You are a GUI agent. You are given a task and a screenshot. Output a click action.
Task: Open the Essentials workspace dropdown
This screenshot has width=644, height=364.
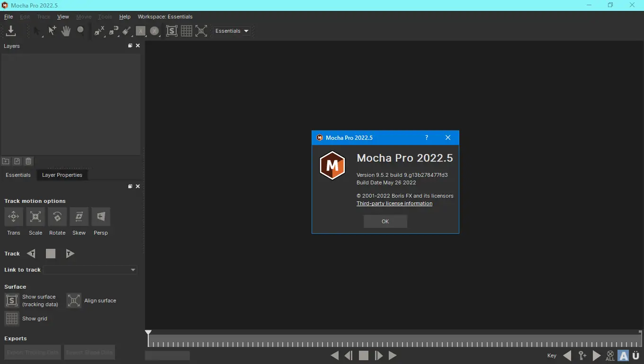[232, 31]
